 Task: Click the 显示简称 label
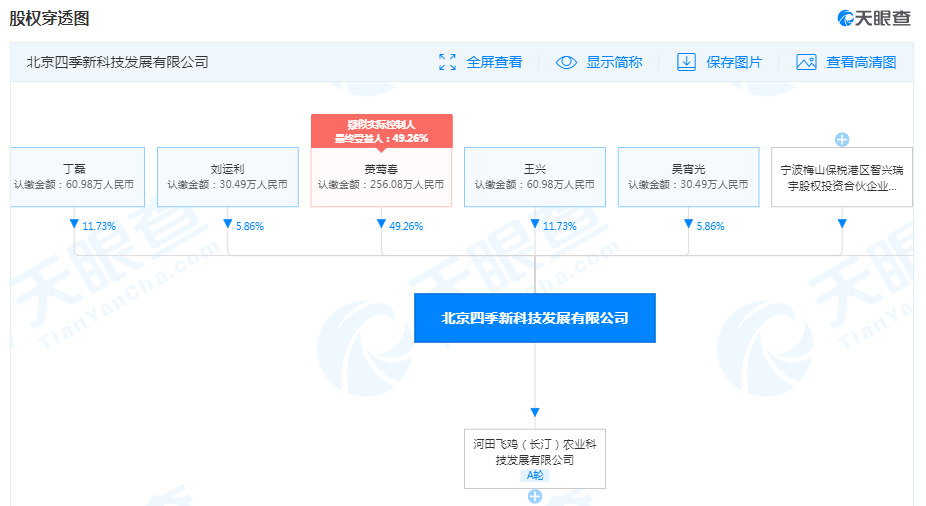tap(614, 62)
